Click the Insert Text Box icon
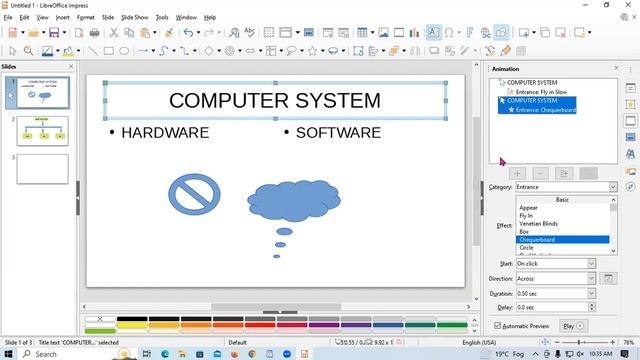The width and height of the screenshot is (640, 360). (x=433, y=33)
